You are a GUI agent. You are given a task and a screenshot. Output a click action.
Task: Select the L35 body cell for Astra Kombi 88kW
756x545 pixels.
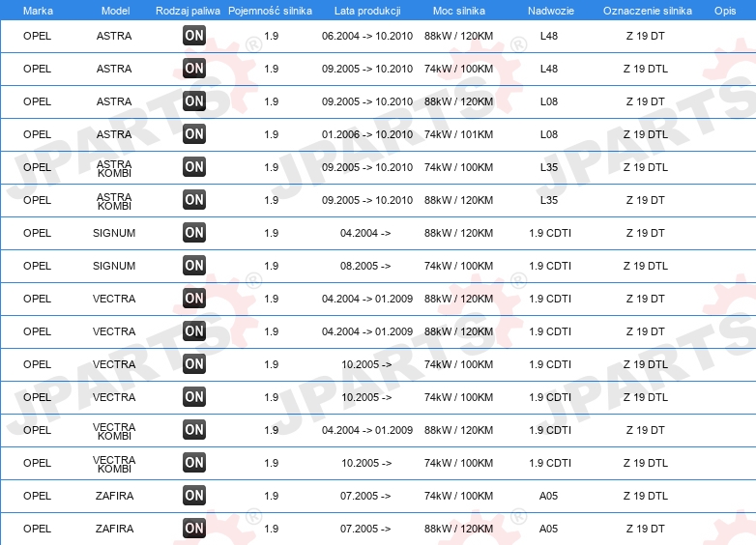[x=549, y=200]
